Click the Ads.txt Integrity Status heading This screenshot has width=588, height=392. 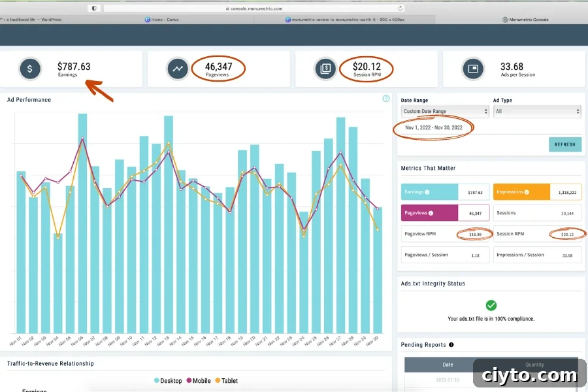[433, 284]
